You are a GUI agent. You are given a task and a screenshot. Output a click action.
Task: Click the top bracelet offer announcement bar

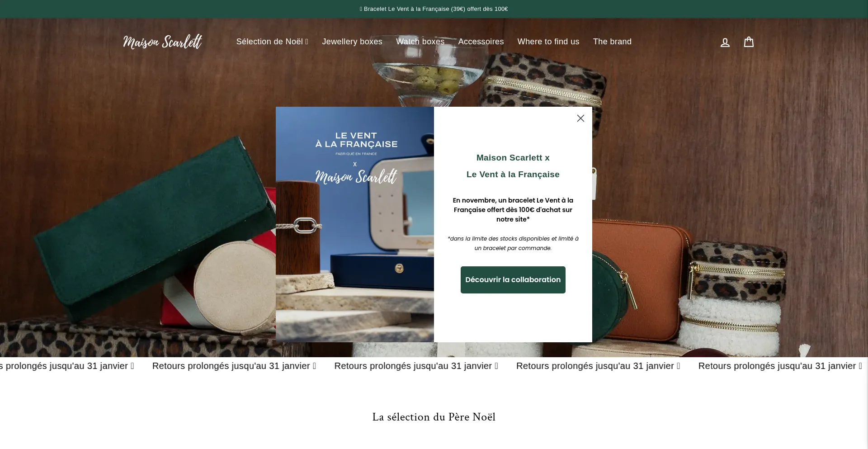[434, 9]
